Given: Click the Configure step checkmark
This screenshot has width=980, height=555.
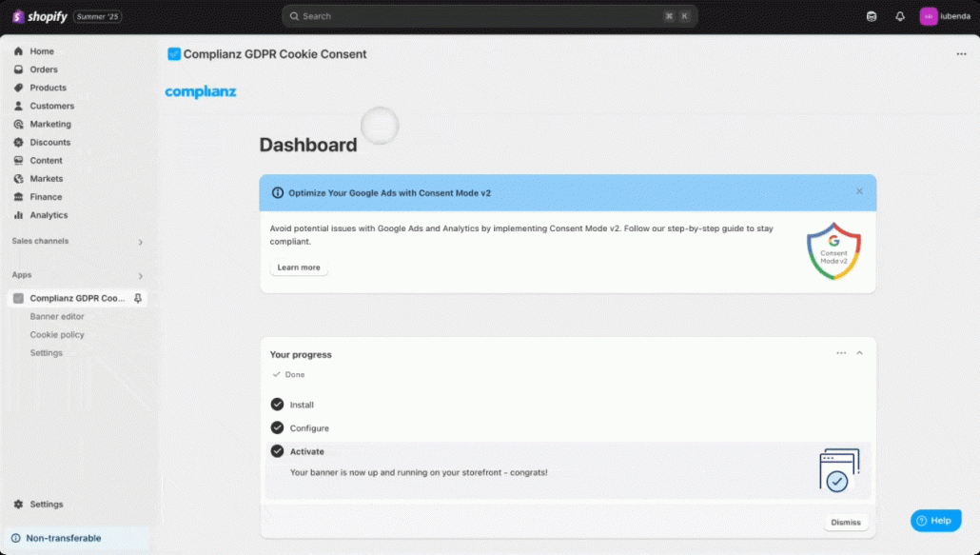Looking at the screenshot, I should click(277, 427).
